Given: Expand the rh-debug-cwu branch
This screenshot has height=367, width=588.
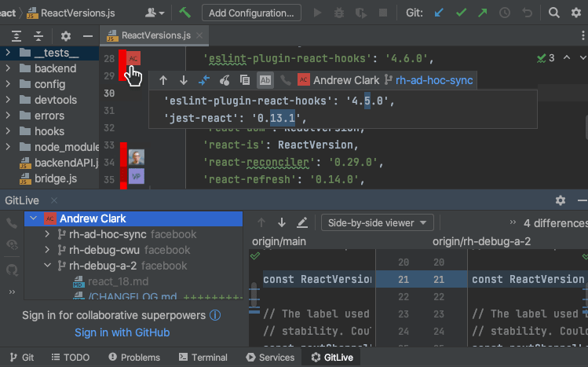Looking at the screenshot, I should pos(47,250).
